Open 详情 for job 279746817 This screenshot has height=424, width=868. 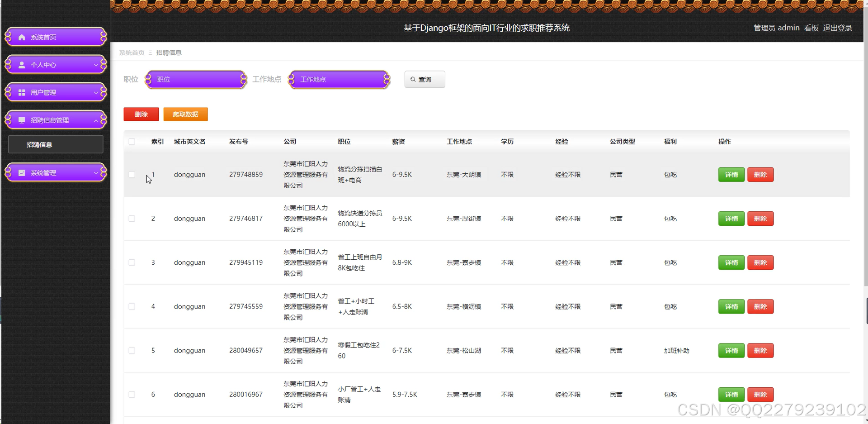(731, 219)
